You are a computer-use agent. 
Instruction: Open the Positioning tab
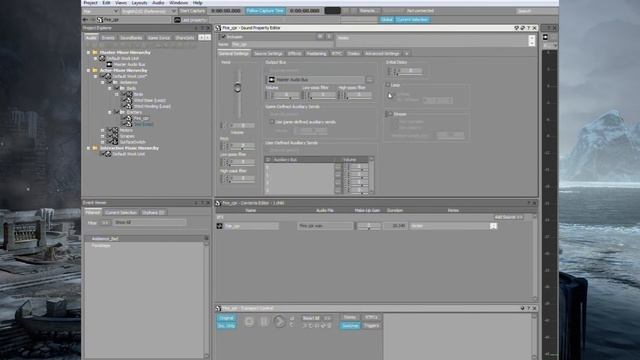tap(316, 53)
